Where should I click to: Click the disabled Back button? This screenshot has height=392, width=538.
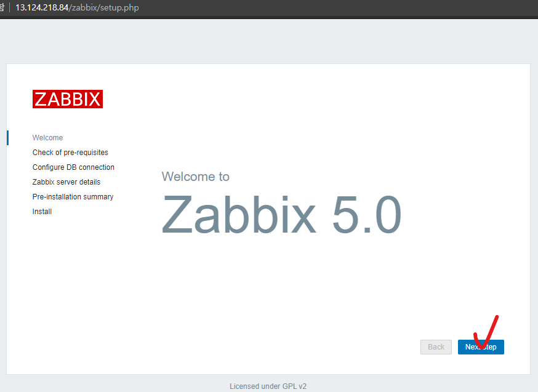pyautogui.click(x=436, y=346)
